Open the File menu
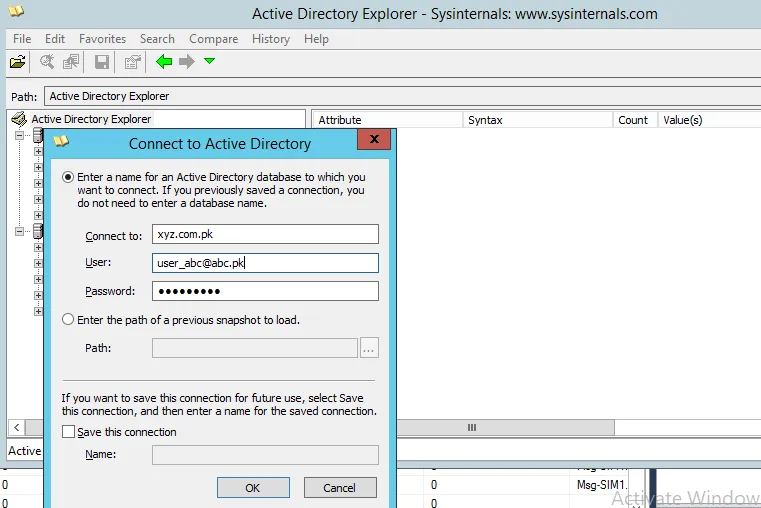 tap(22, 39)
